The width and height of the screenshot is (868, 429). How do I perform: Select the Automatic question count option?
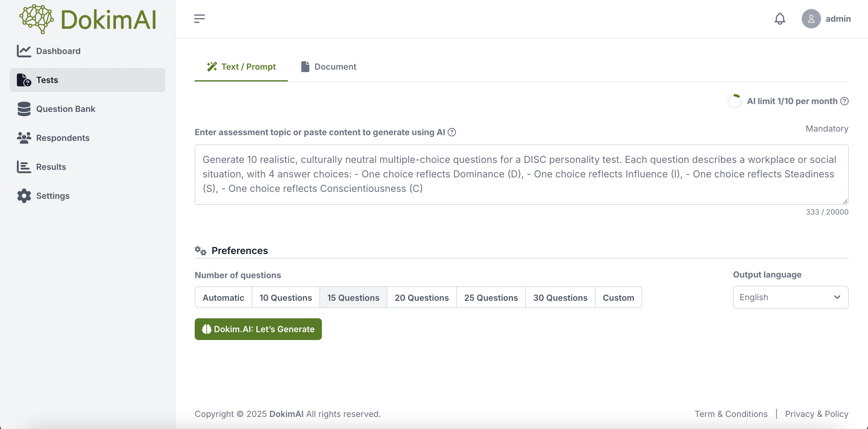[223, 297]
